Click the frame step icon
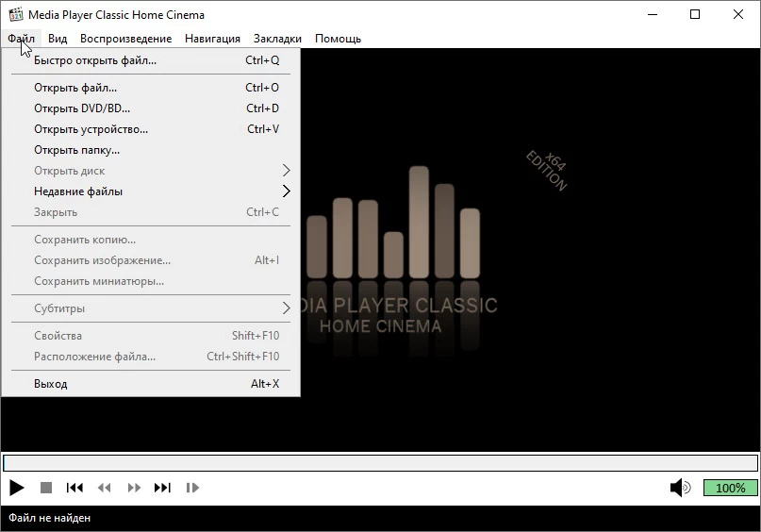Image resolution: width=761 pixels, height=532 pixels. point(192,488)
